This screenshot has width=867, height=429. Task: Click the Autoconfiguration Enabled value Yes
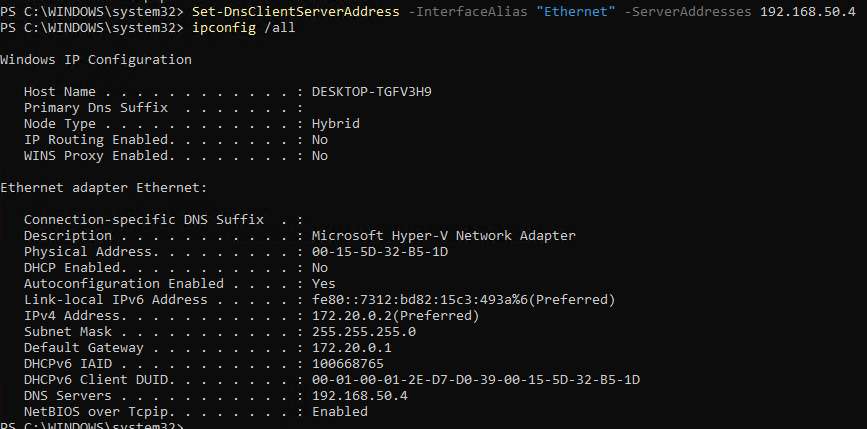(x=323, y=284)
